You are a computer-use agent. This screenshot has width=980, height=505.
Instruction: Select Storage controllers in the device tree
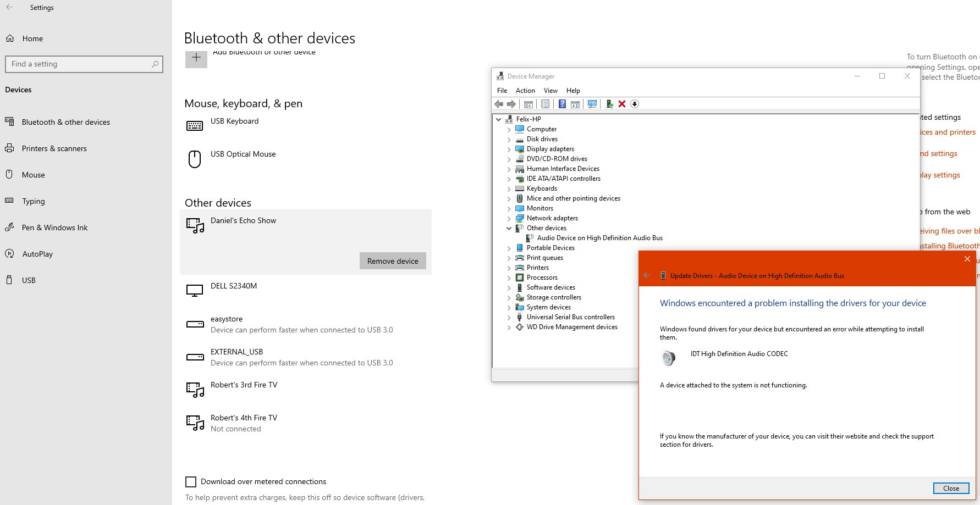click(554, 297)
